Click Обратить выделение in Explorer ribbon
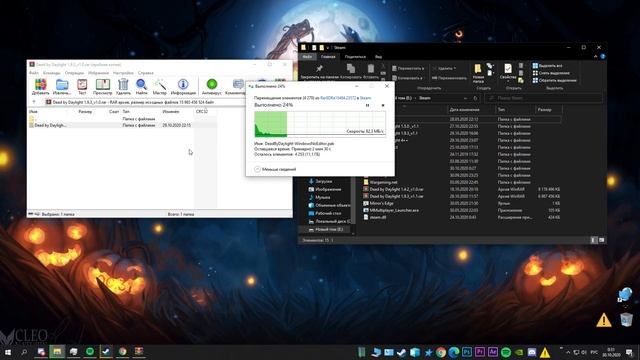Viewport: 640px width, 360px height. pos(554,80)
